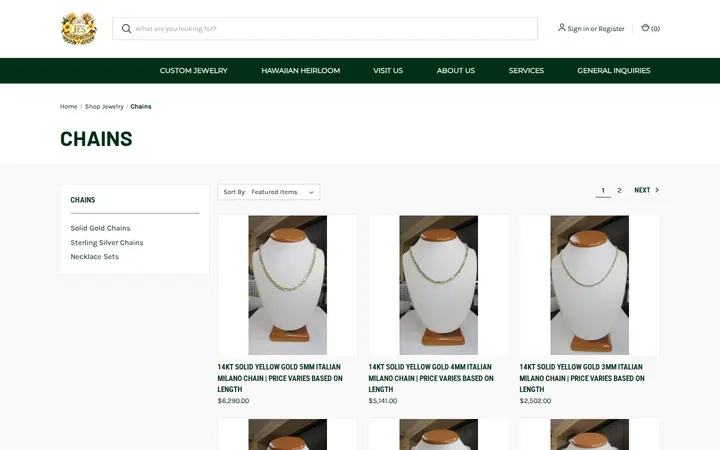Open the 5mm Italian Milano chain image
The width and height of the screenshot is (720, 450).
coord(287,285)
